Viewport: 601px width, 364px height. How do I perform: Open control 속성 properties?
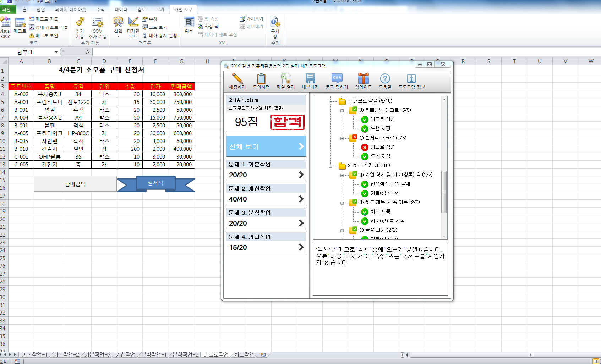(150, 19)
